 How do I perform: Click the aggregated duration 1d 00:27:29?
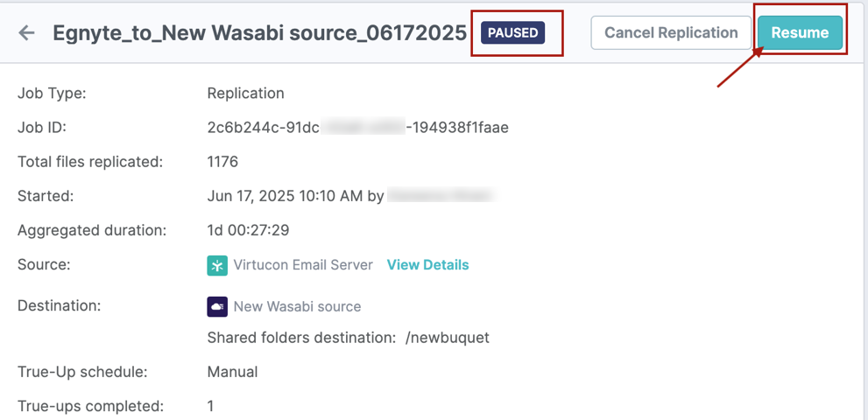[248, 231]
